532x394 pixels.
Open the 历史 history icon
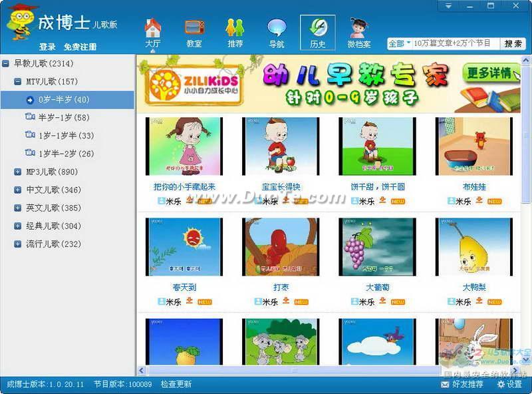point(318,33)
